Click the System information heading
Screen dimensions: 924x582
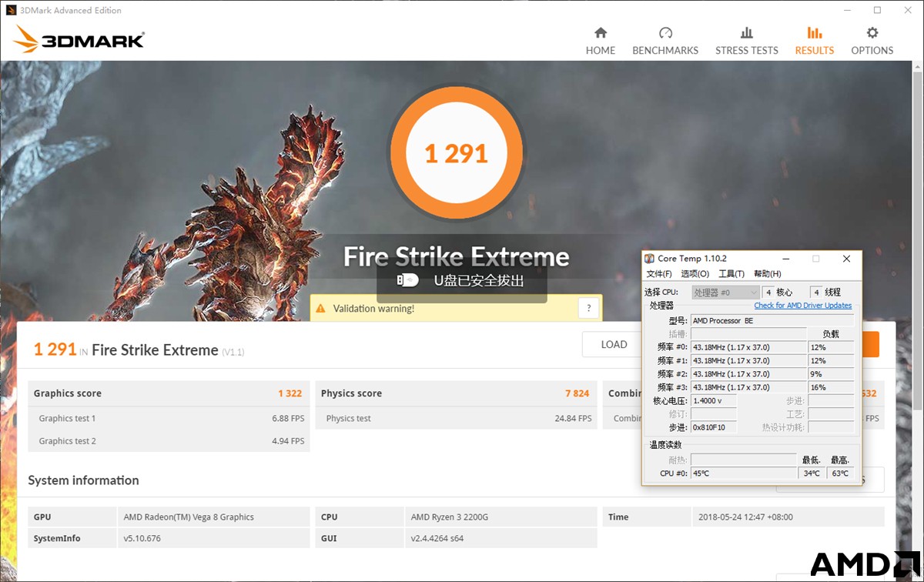tap(83, 480)
